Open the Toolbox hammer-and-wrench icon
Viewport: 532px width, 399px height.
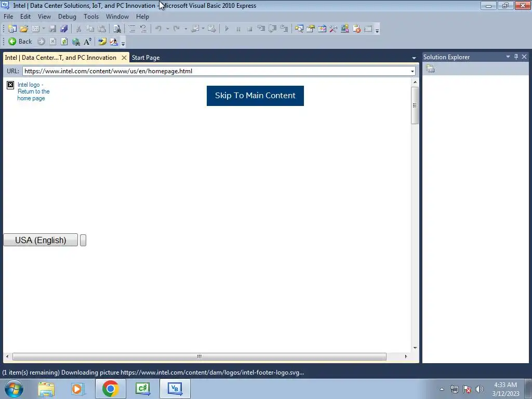[334, 29]
